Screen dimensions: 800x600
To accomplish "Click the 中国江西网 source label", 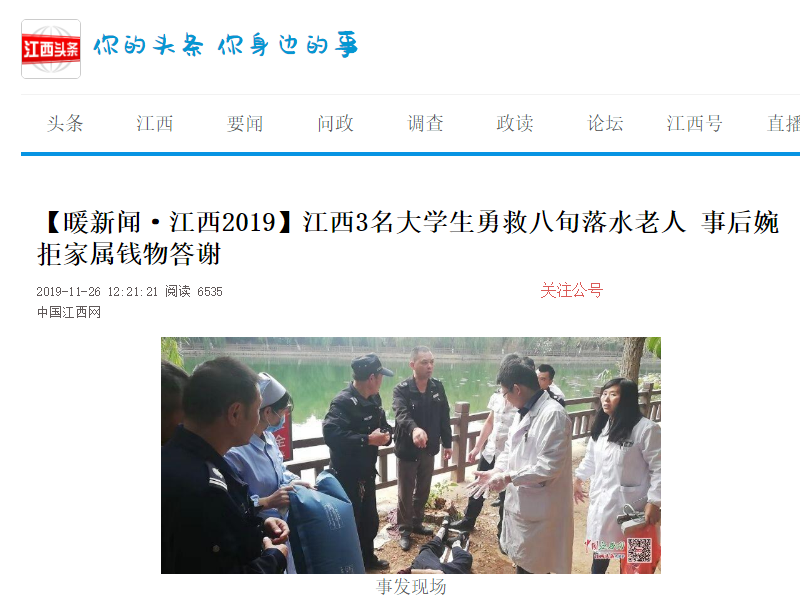I will [69, 312].
